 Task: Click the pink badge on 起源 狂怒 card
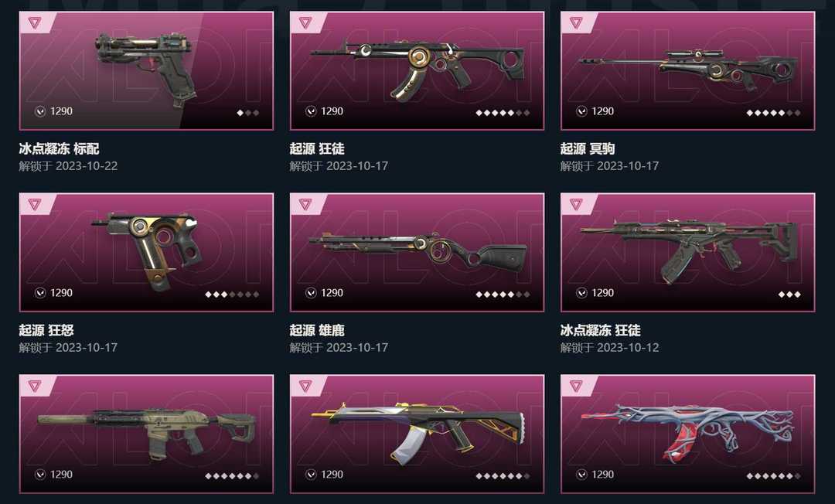tap(35, 204)
